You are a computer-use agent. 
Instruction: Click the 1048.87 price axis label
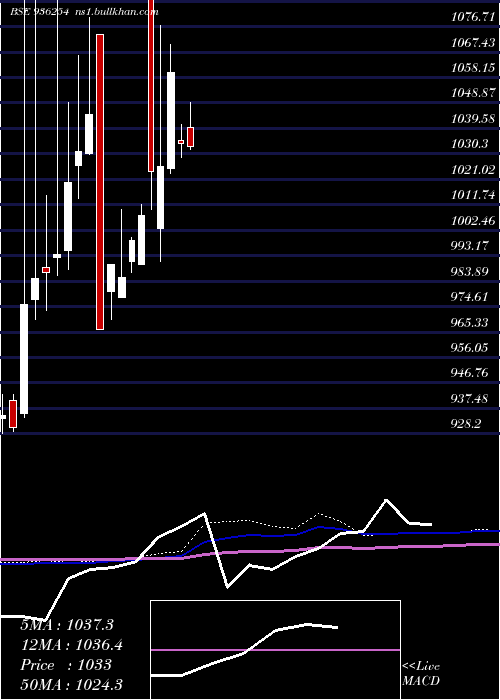click(x=473, y=93)
